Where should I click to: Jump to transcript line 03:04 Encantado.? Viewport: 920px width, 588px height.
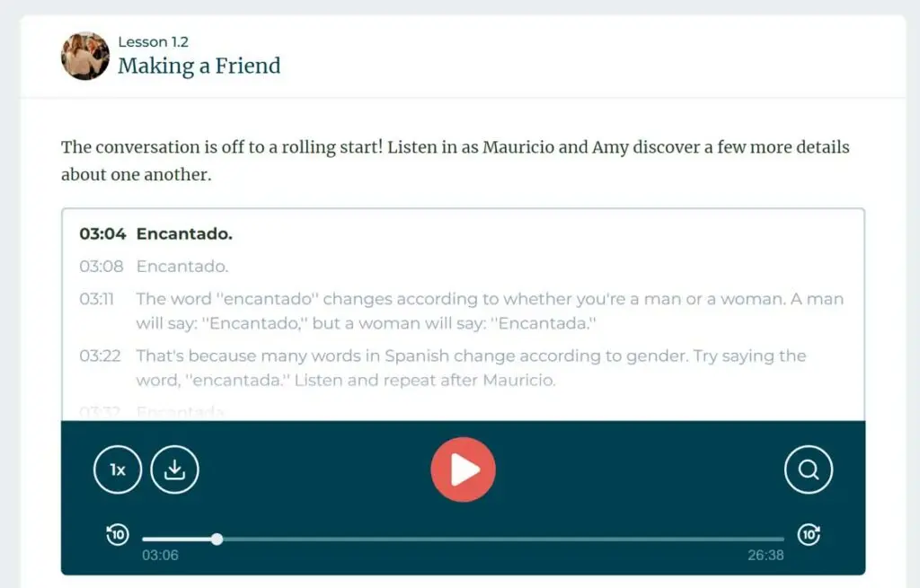tap(156, 234)
